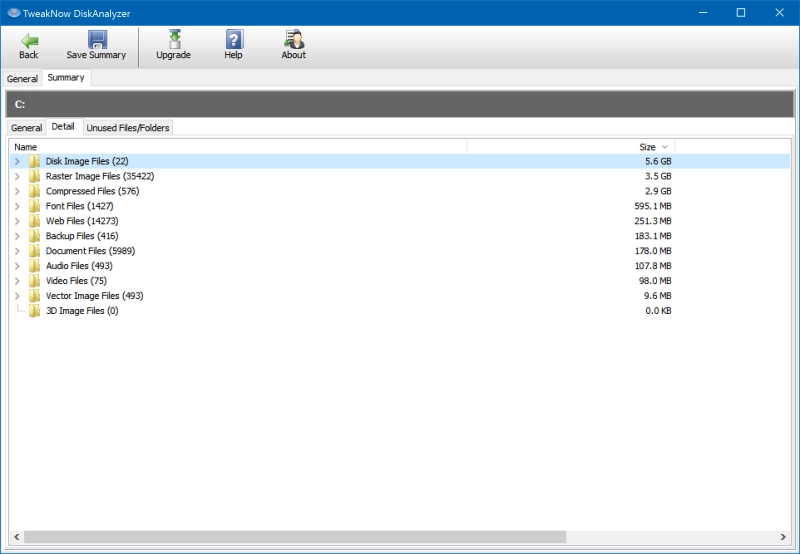Viewport: 800px width, 554px height.
Task: Click the Vector Image Files folder icon
Action: pos(34,296)
